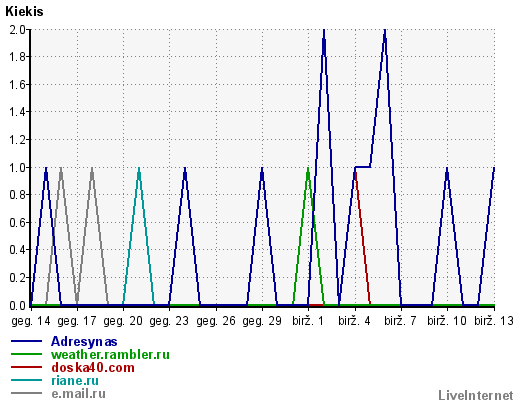This screenshot has width=520, height=405.
Task: Click the doska40.com legend label
Action: point(93,368)
